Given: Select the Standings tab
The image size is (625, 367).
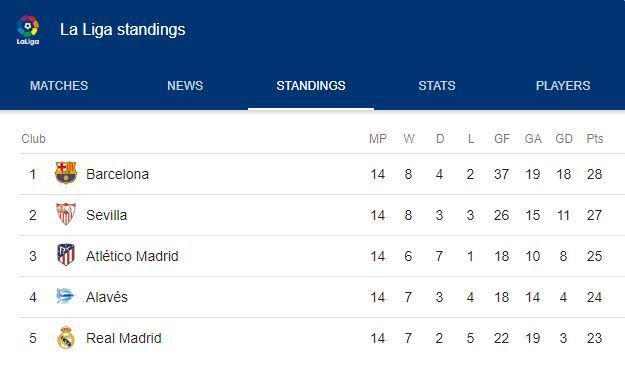Looking at the screenshot, I should coord(311,86).
